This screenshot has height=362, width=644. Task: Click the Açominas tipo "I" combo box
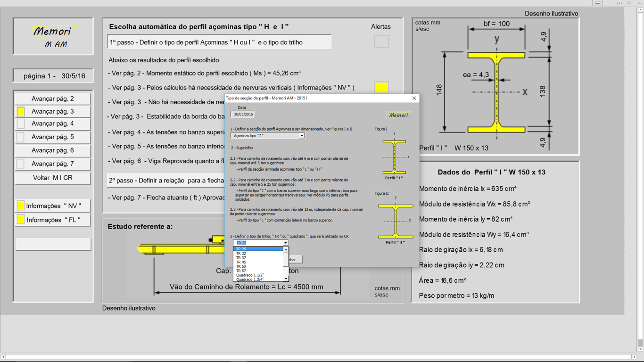pos(267,136)
